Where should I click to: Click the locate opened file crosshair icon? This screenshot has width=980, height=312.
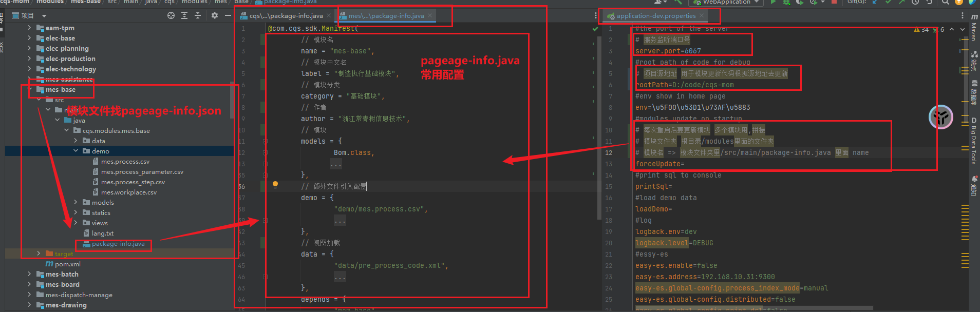point(171,16)
